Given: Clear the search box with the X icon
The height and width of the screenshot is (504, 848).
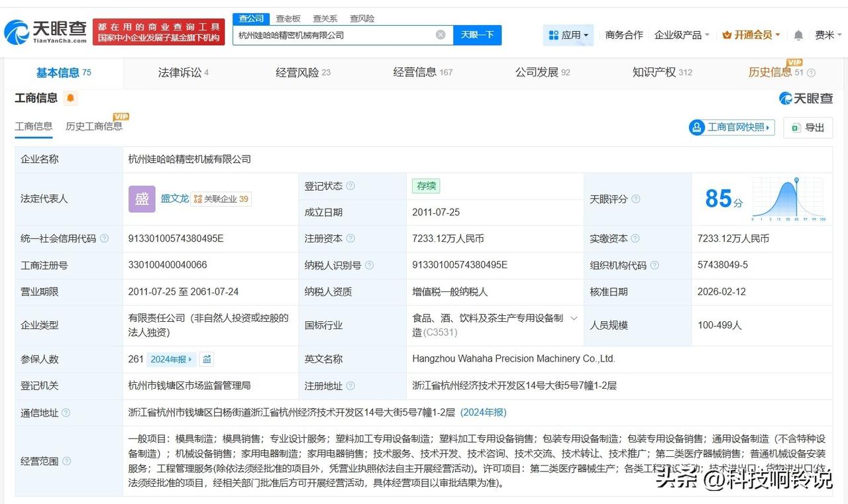Looking at the screenshot, I should click(x=441, y=35).
